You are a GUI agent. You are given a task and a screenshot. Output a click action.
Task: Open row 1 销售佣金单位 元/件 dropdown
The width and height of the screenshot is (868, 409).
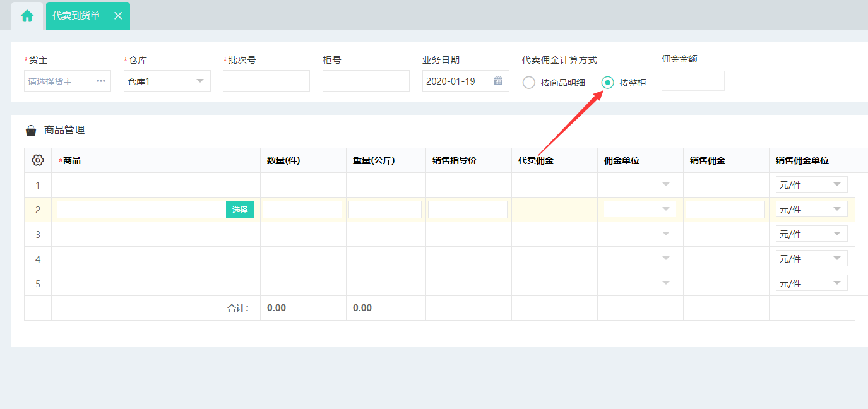coord(812,184)
